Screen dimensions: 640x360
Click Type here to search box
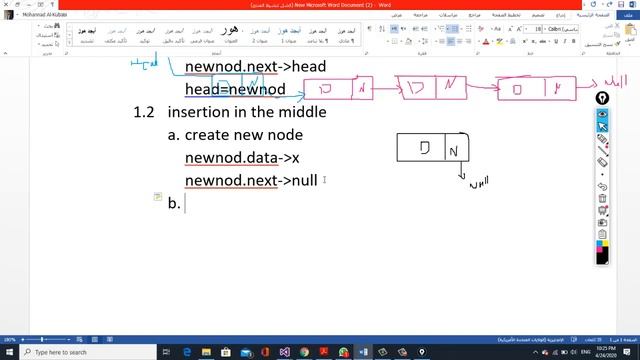click(x=88, y=352)
